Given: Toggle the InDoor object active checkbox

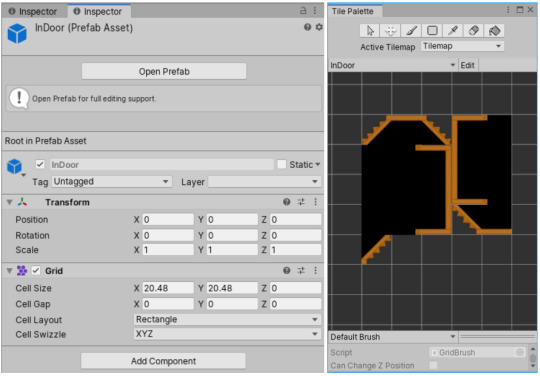Looking at the screenshot, I should tap(40, 164).
